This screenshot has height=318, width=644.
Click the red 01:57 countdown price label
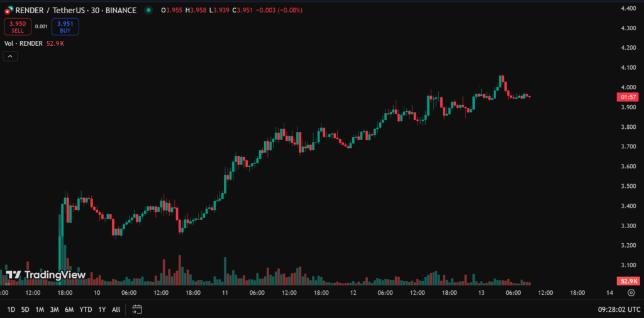tap(630, 97)
